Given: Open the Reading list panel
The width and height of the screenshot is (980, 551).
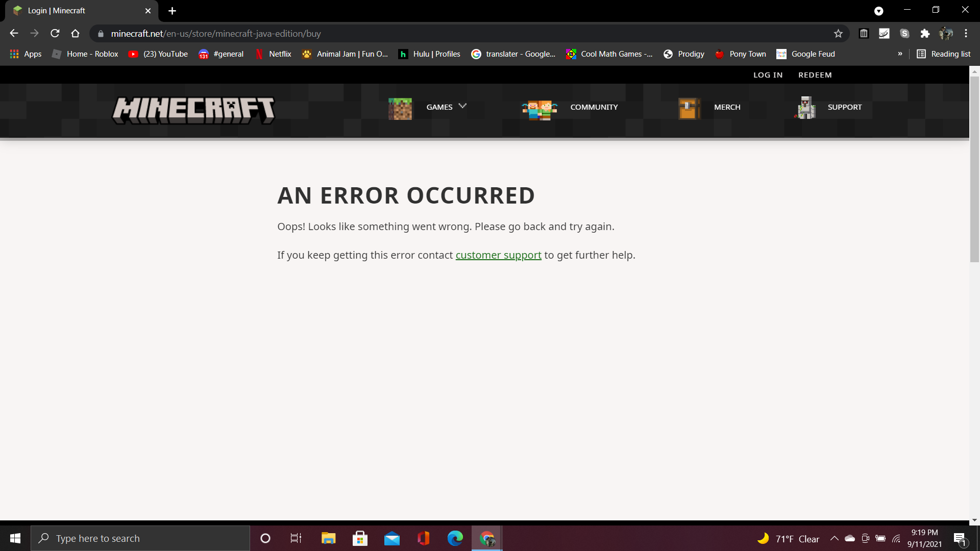Looking at the screenshot, I should 944,54.
